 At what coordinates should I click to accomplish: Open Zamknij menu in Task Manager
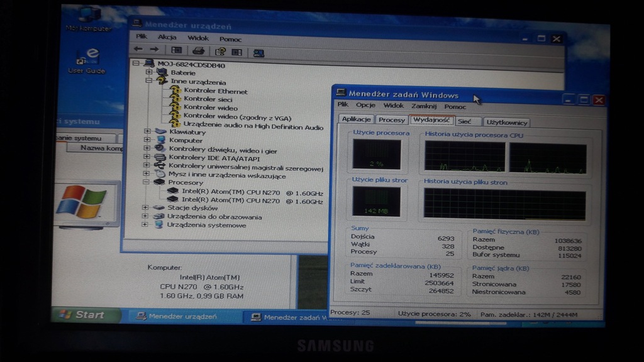tap(424, 106)
